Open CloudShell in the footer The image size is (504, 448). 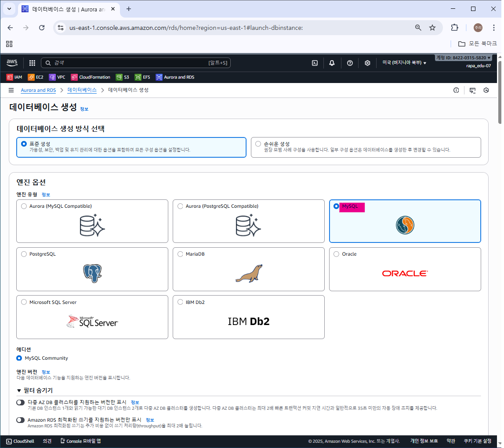point(20,441)
